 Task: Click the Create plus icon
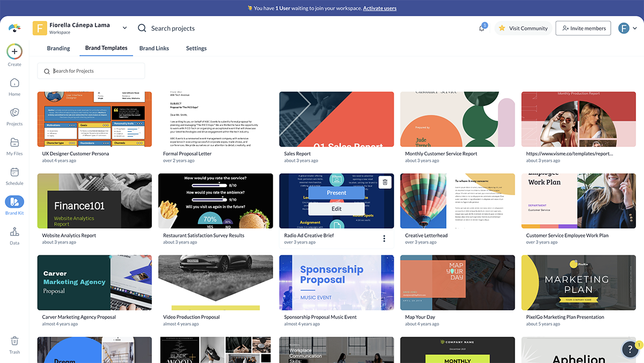[x=14, y=51]
